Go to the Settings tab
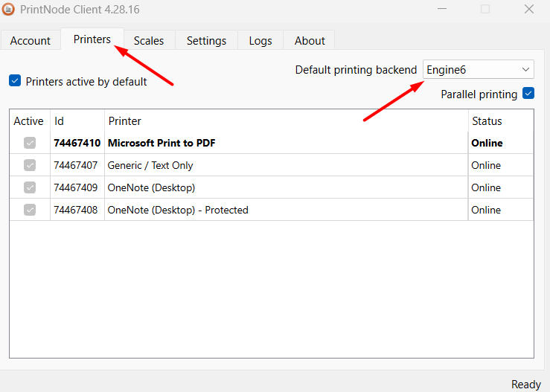Viewport: 550px width, 392px height. point(206,41)
